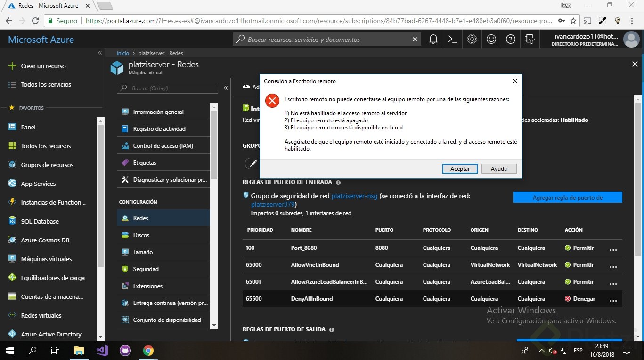Select Registro de actividad
This screenshot has width=644, height=360.
coord(163,129)
